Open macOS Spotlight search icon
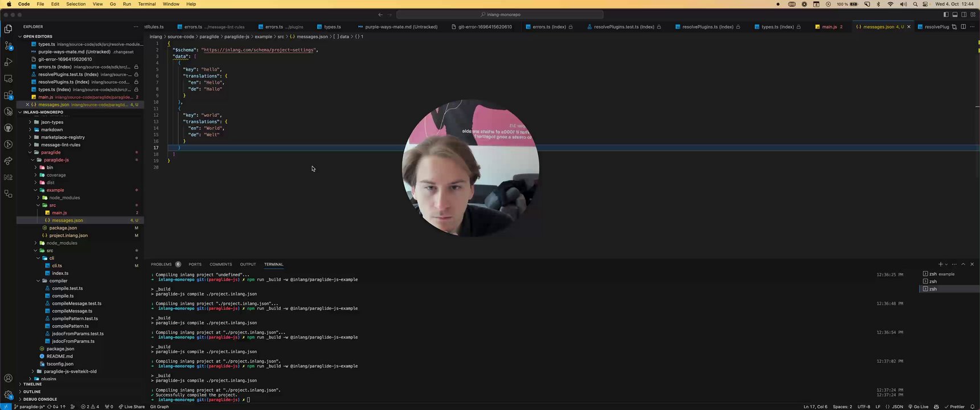The height and width of the screenshot is (410, 980). point(915,4)
